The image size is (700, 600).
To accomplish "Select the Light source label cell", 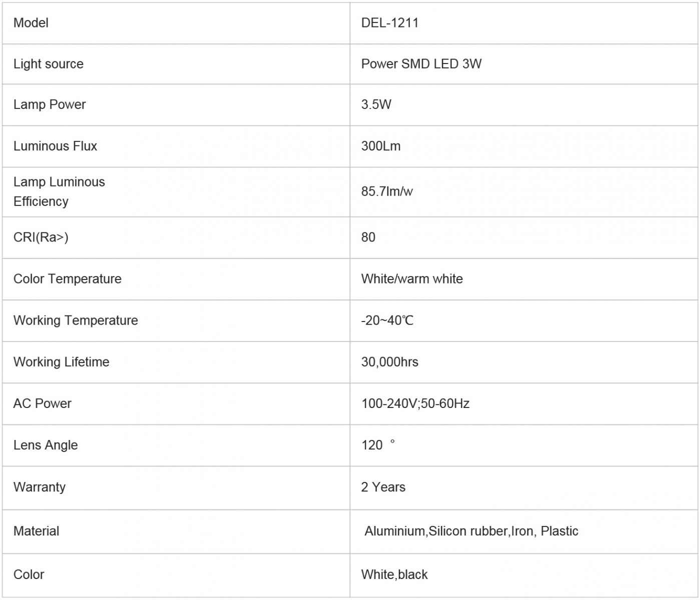I will [x=49, y=64].
